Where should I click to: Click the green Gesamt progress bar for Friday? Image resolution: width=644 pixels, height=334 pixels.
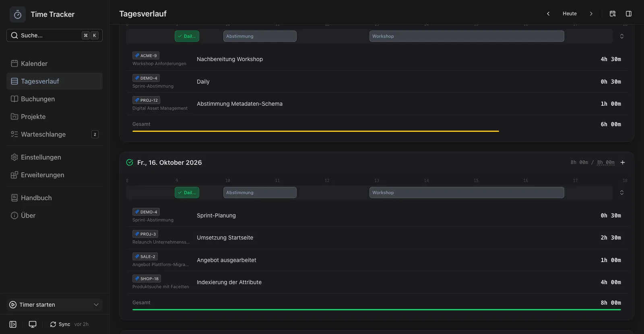pos(377,309)
